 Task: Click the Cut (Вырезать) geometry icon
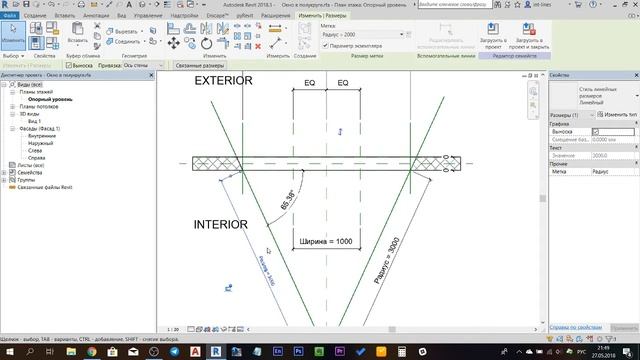[x=109, y=31]
